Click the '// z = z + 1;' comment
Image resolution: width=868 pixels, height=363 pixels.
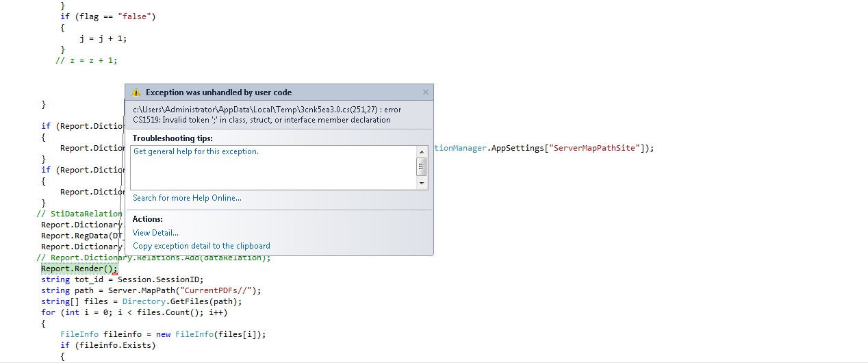86,60
